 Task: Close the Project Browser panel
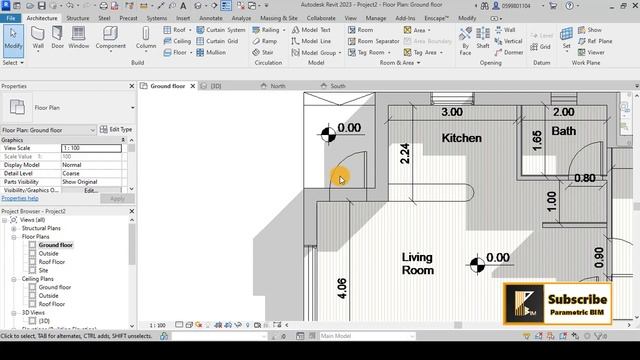[x=131, y=211]
